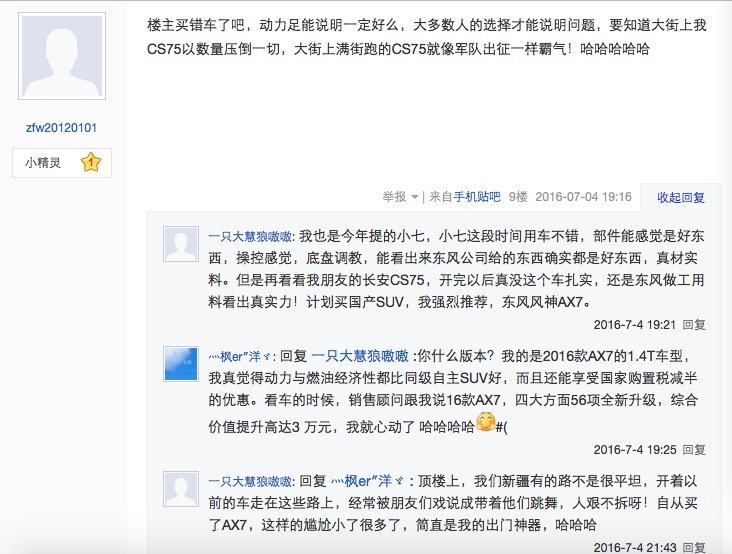This screenshot has width=732, height=554.
Task: Open 一只大慧狼嗷嗷 username in first reply
Action: [x=250, y=237]
